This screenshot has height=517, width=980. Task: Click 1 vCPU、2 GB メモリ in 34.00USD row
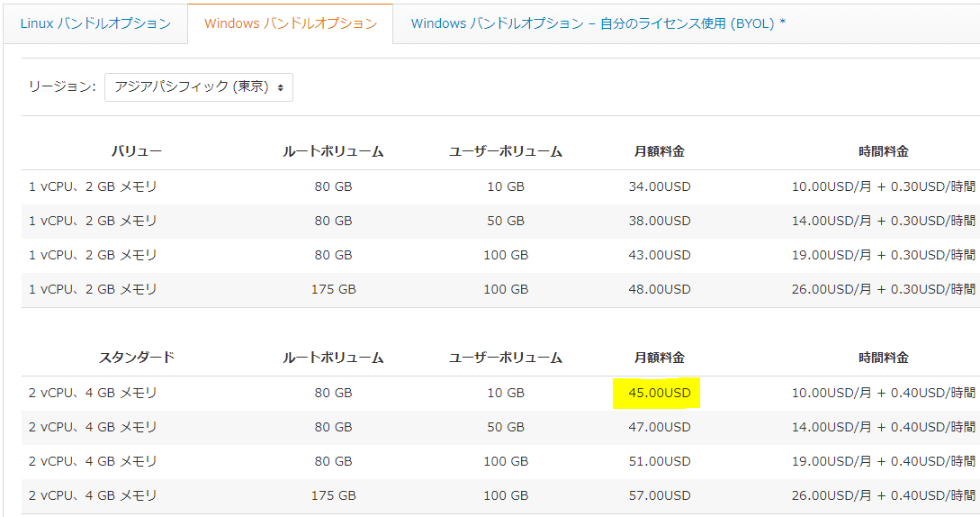pos(93,186)
